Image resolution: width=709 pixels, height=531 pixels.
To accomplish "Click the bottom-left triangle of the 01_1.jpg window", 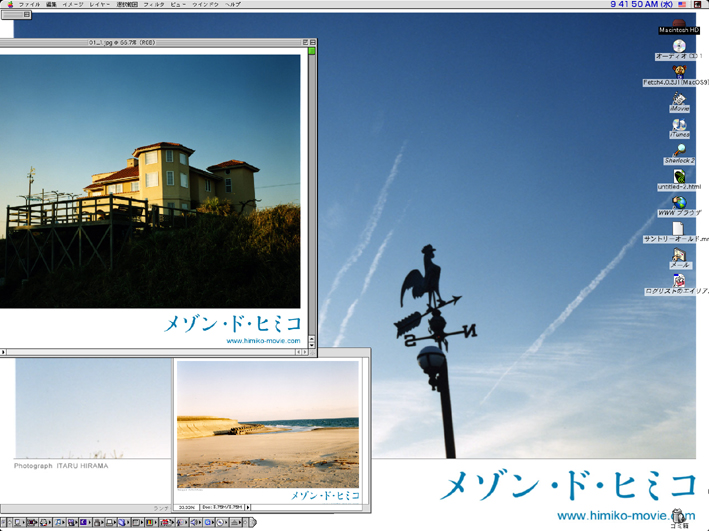I will (x=3, y=352).
